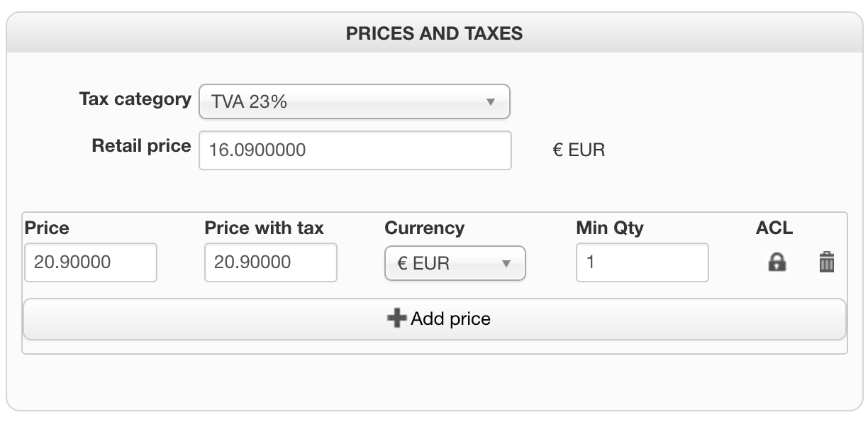
Task: Click into the Price field showing 20.90000
Action: (x=90, y=262)
